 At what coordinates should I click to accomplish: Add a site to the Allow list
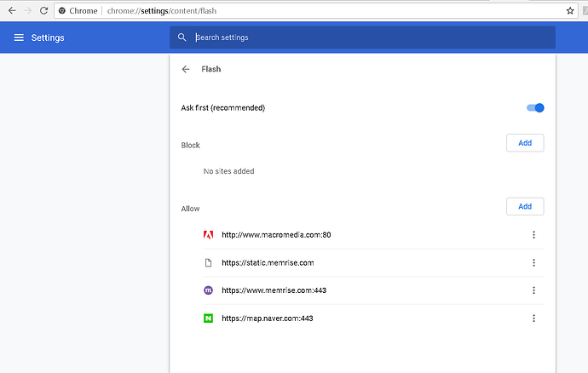click(x=525, y=206)
